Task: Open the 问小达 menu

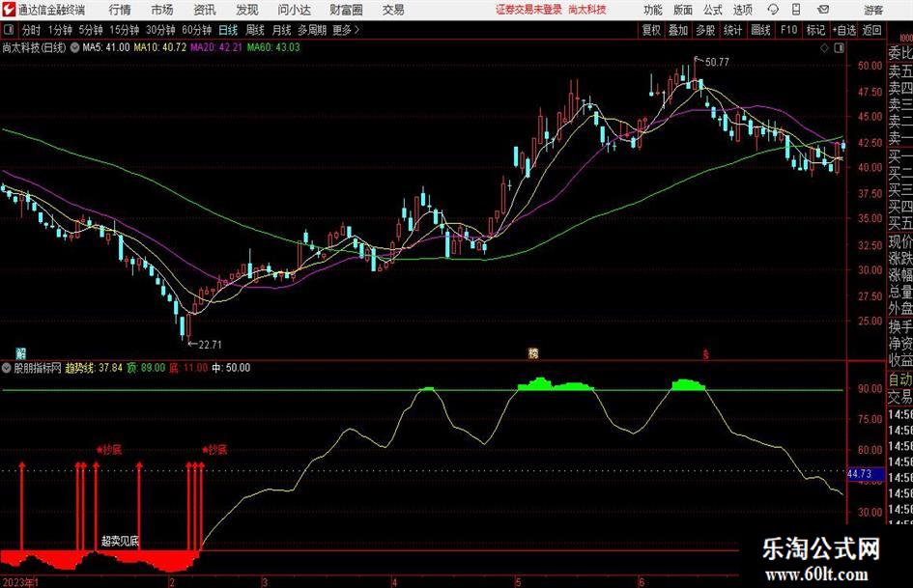Action: coord(294,10)
